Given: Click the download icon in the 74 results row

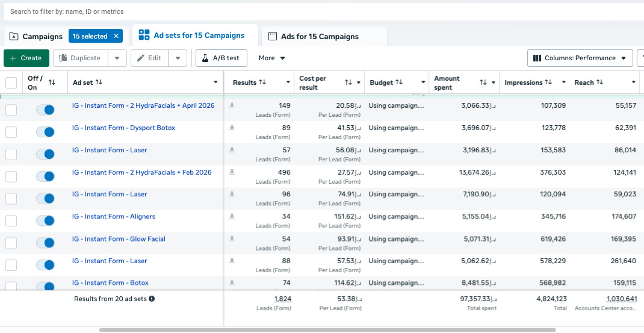Looking at the screenshot, I should 232,283.
